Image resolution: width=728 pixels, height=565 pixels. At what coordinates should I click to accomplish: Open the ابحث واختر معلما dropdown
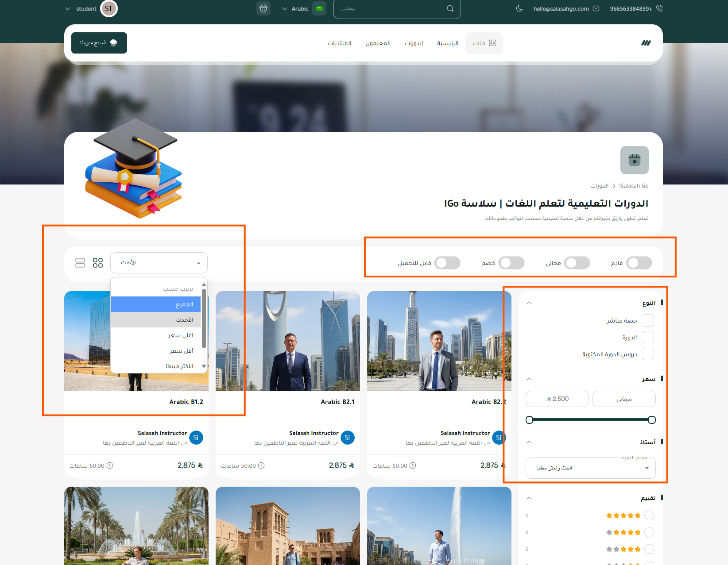[591, 468]
